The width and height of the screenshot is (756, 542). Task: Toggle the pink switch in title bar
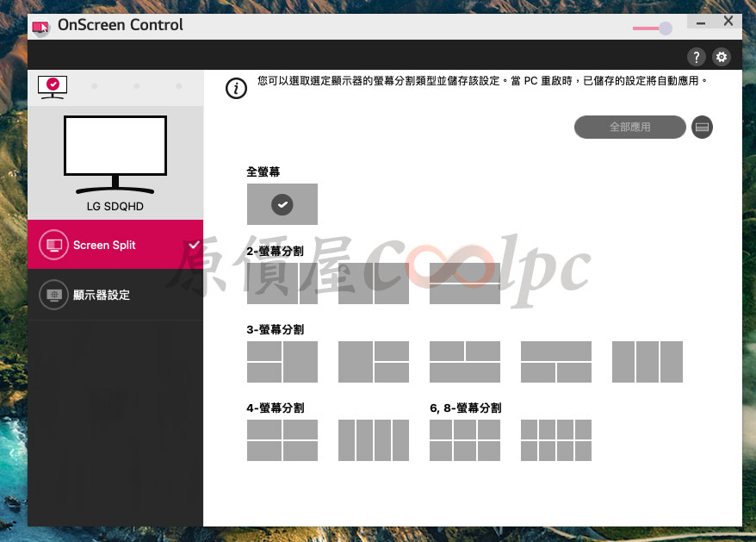point(653,28)
